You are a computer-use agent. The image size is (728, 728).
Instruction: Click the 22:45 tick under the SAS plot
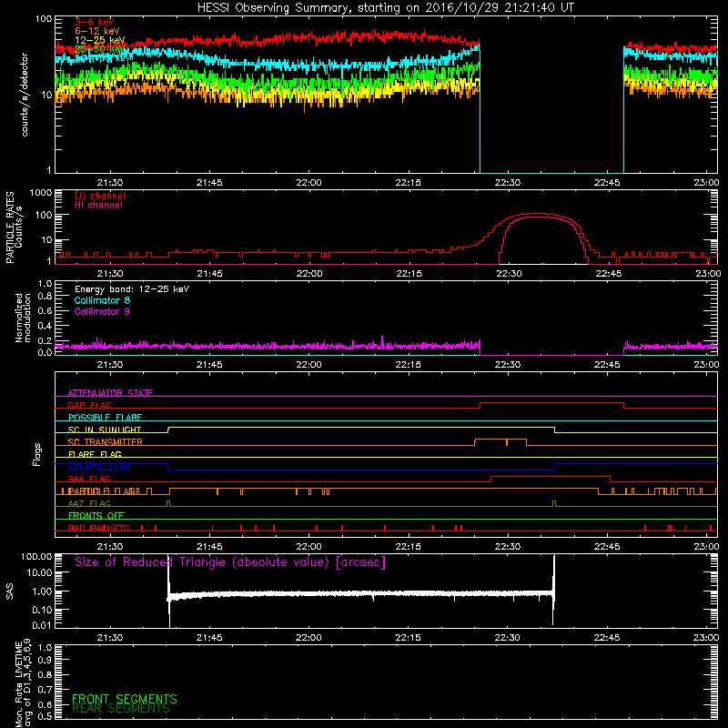click(x=607, y=638)
